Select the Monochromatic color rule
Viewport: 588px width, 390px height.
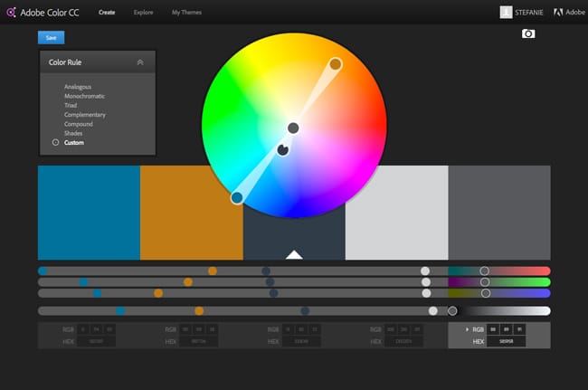tap(84, 96)
